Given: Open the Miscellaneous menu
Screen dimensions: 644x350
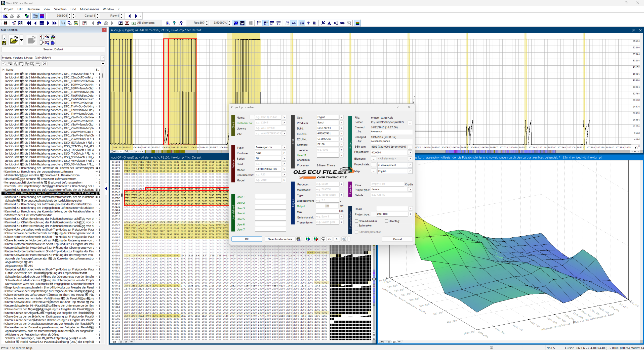Looking at the screenshot, I should 90,9.
